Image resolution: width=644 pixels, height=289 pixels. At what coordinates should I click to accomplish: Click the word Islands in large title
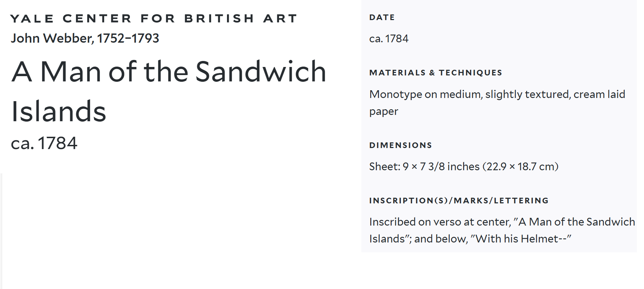pos(59,111)
